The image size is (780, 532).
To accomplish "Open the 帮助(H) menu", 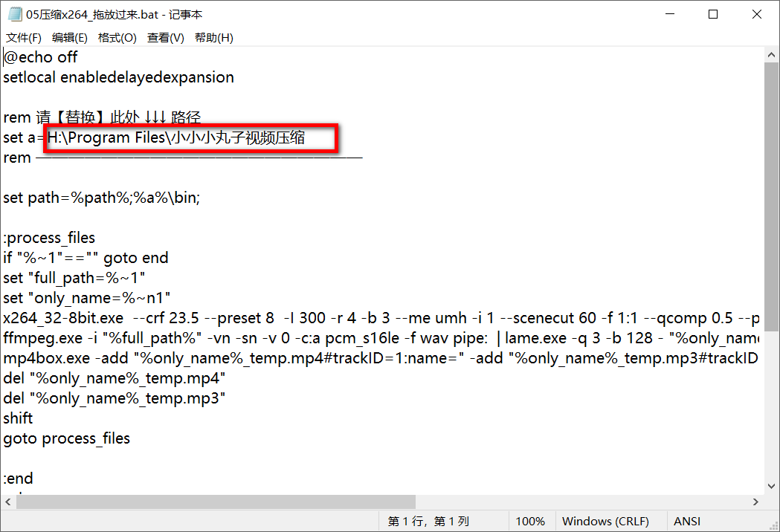I will pyautogui.click(x=214, y=38).
